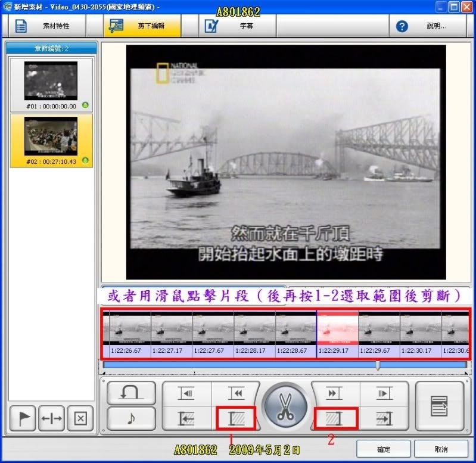Toggle green indicator on chapter #02
The height and width of the screenshot is (463, 476).
pyautogui.click(x=85, y=160)
